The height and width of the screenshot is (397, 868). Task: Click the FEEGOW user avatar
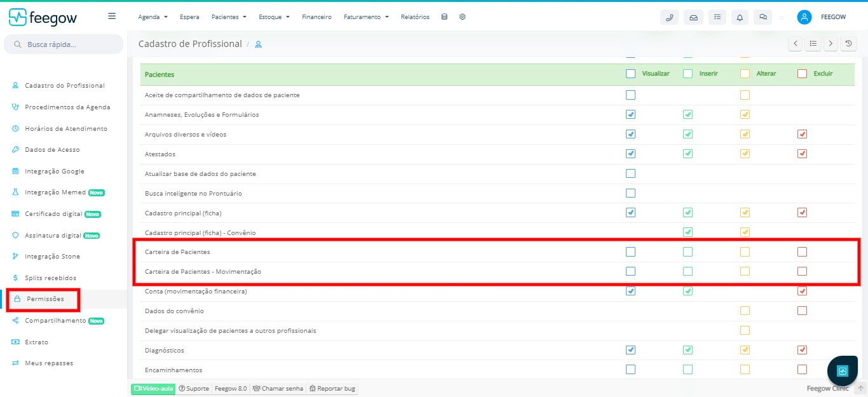pyautogui.click(x=804, y=17)
